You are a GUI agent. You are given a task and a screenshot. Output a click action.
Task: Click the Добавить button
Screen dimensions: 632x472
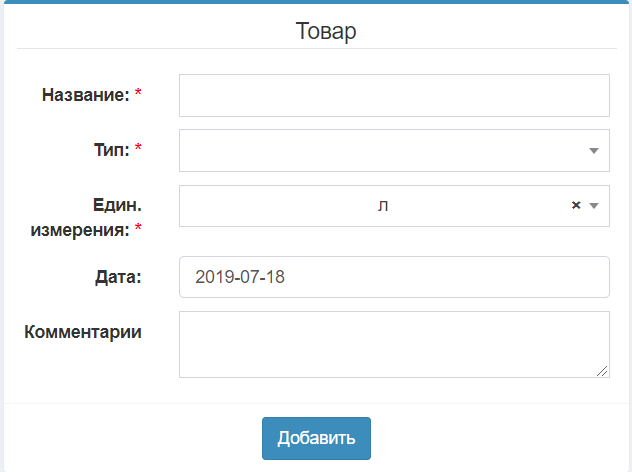(x=316, y=438)
